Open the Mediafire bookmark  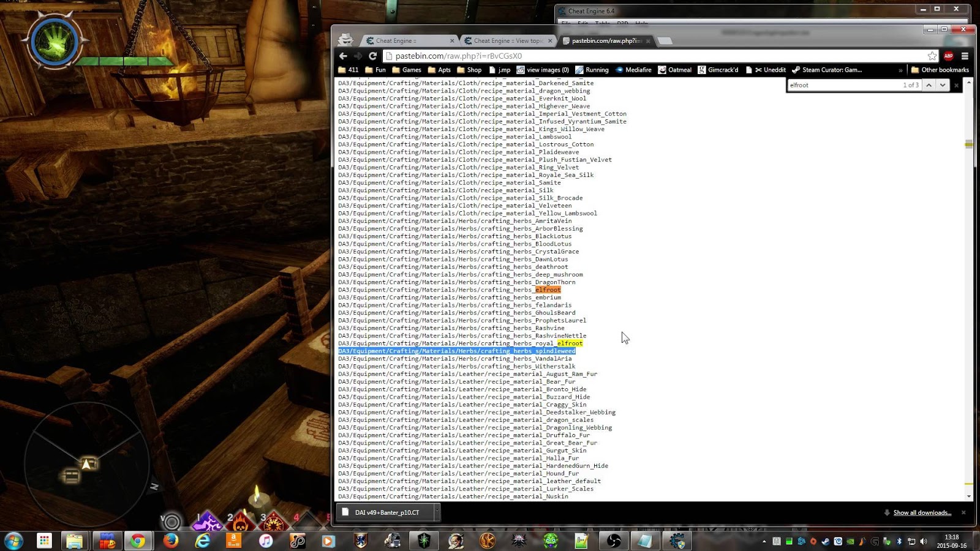(633, 70)
